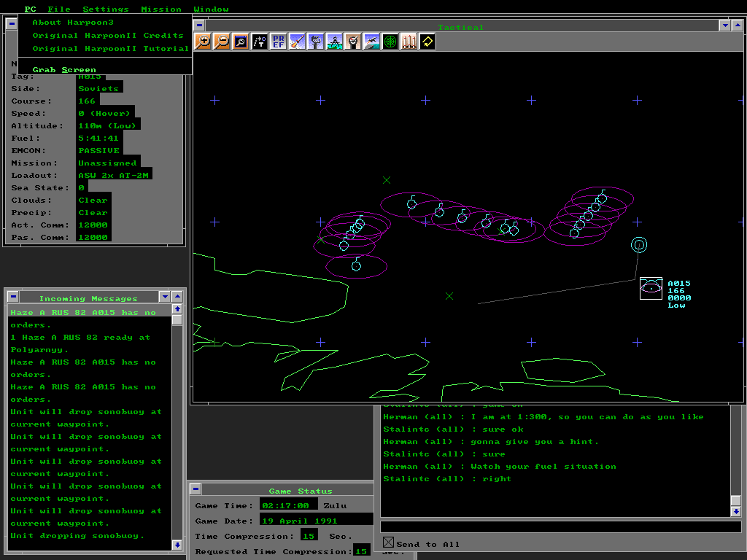The image size is (747, 560).
Task: Click the A015 unit label on map
Action: tap(679, 284)
